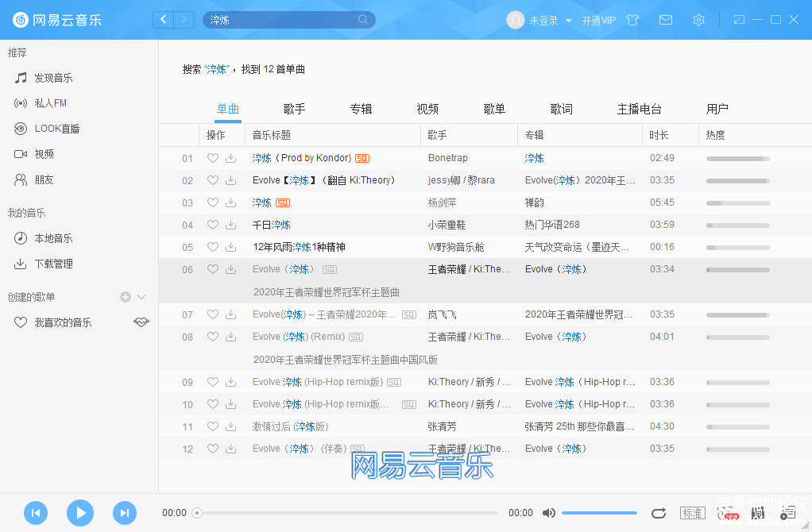Mute the volume speaker icon
This screenshot has width=812, height=532.
coord(548,513)
